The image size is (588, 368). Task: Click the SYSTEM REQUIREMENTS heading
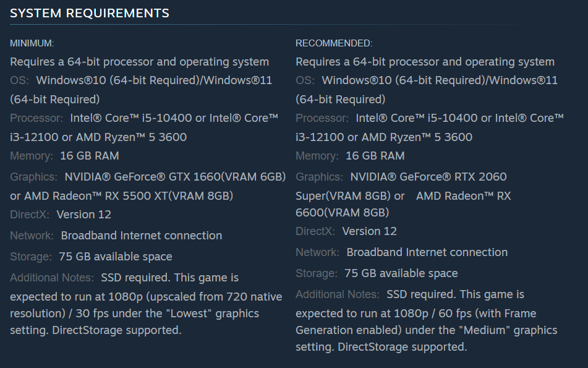pyautogui.click(x=90, y=13)
